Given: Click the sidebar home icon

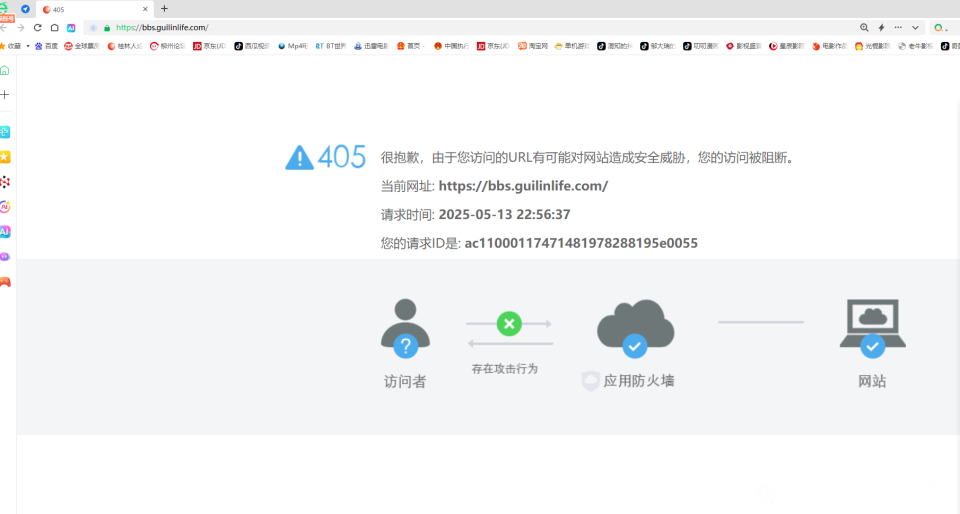Looking at the screenshot, I should coord(5,70).
